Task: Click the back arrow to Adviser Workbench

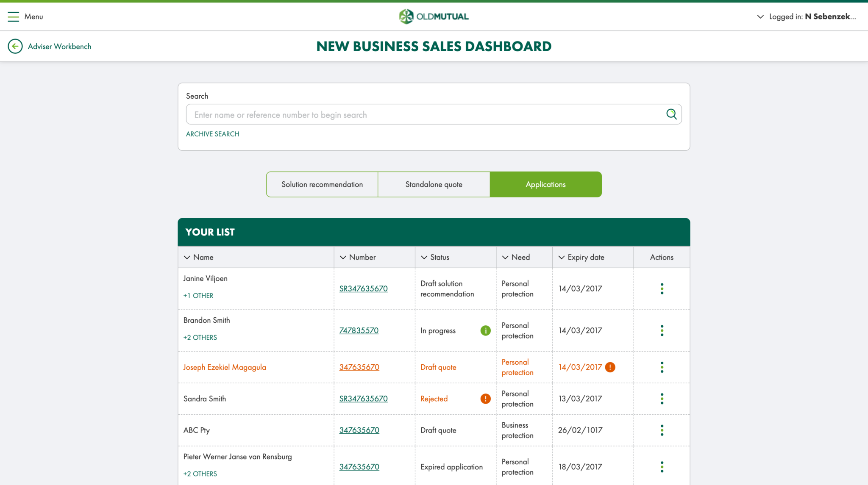Action: pos(15,46)
